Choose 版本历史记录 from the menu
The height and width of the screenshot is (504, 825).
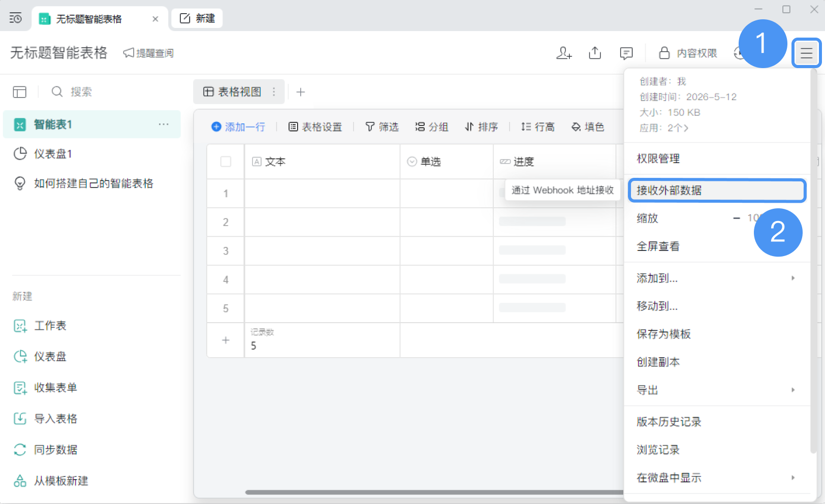(x=717, y=422)
